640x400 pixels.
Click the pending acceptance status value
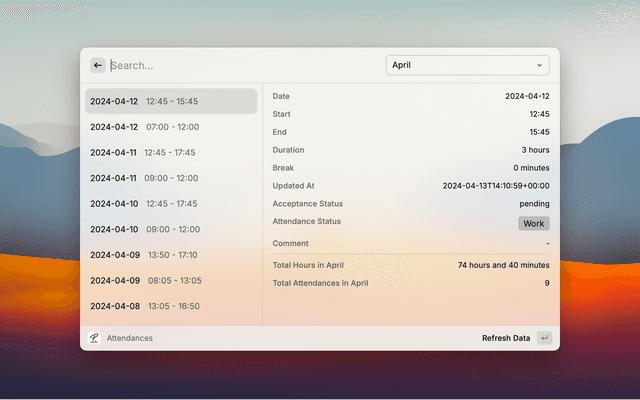point(533,203)
